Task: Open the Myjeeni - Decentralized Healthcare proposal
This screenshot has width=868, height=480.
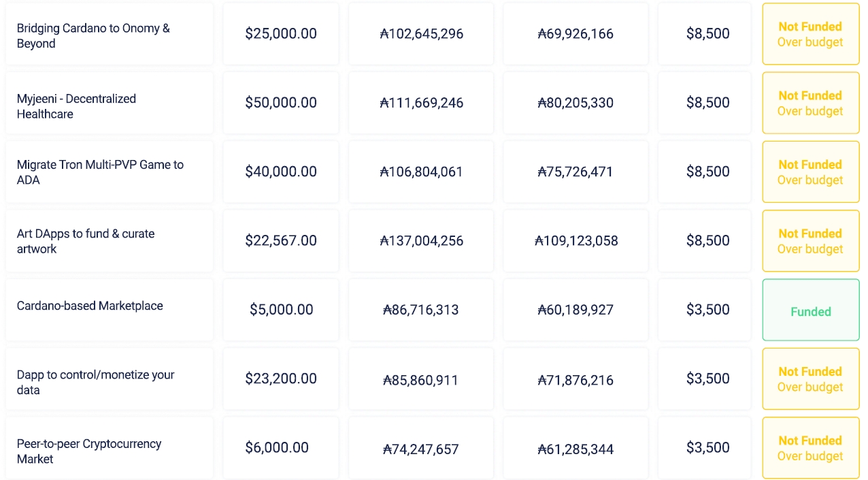Action: (x=76, y=106)
